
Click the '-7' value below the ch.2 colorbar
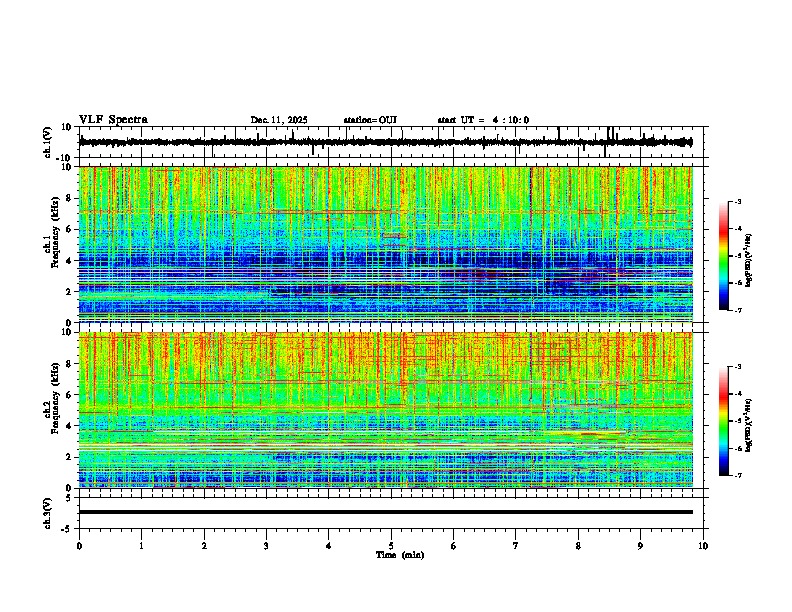point(738,475)
